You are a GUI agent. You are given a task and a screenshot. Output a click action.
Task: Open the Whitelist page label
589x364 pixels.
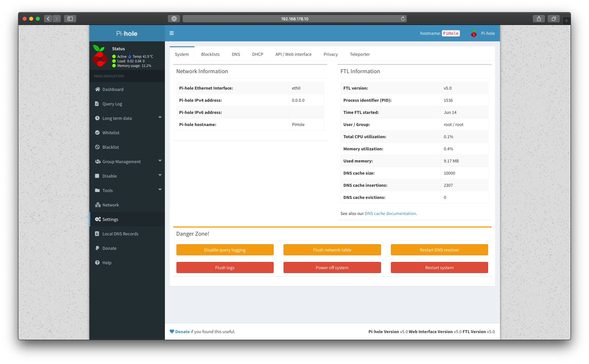coord(111,133)
